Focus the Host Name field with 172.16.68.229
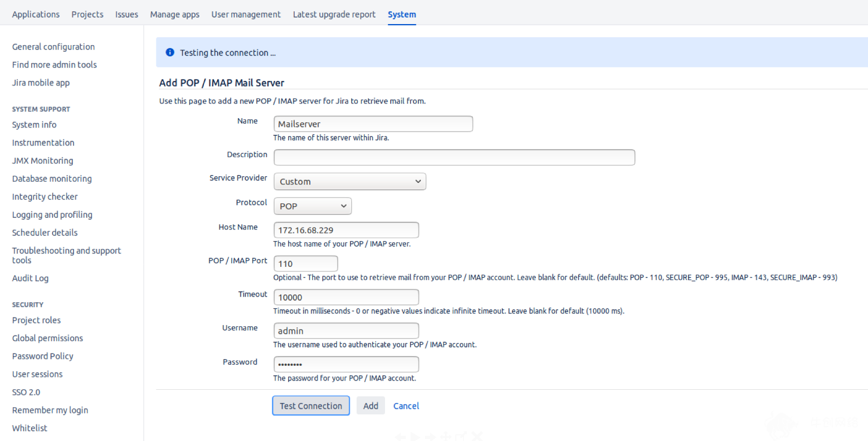This screenshot has height=441, width=868. pyautogui.click(x=346, y=230)
